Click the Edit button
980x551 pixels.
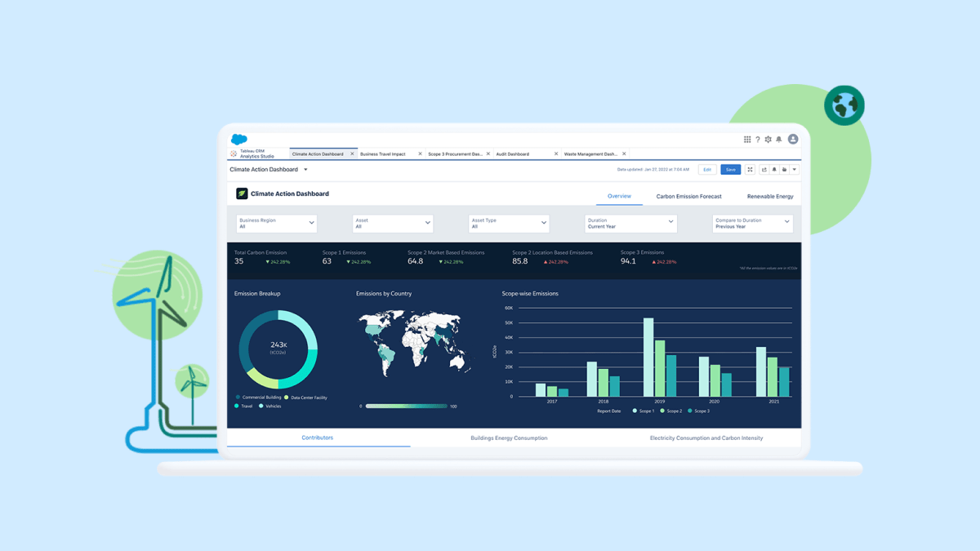pos(707,170)
